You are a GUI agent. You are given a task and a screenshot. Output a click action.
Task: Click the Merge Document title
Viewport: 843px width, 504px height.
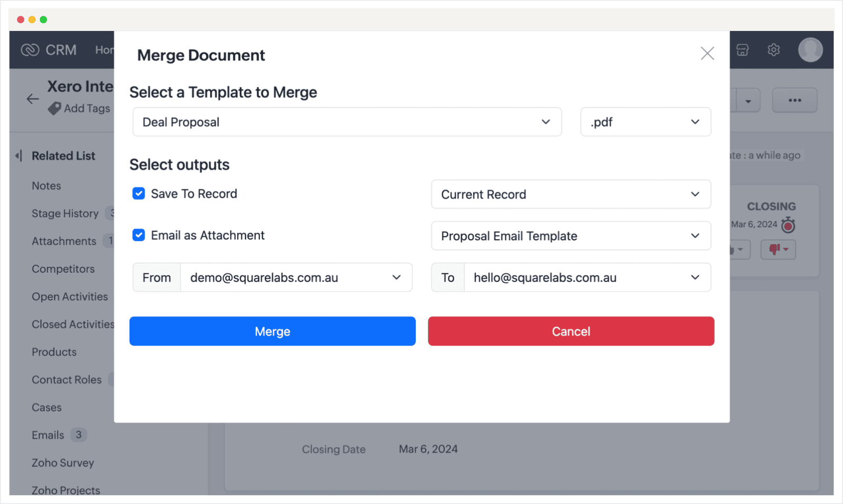coord(201,55)
